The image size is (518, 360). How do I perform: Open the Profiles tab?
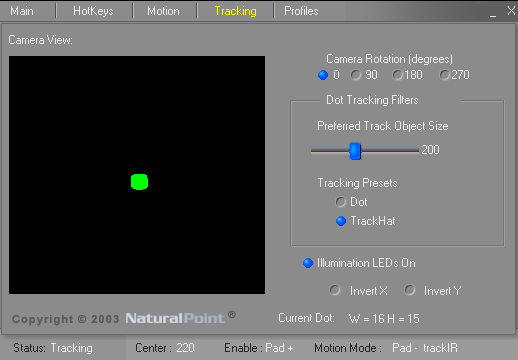tap(301, 11)
